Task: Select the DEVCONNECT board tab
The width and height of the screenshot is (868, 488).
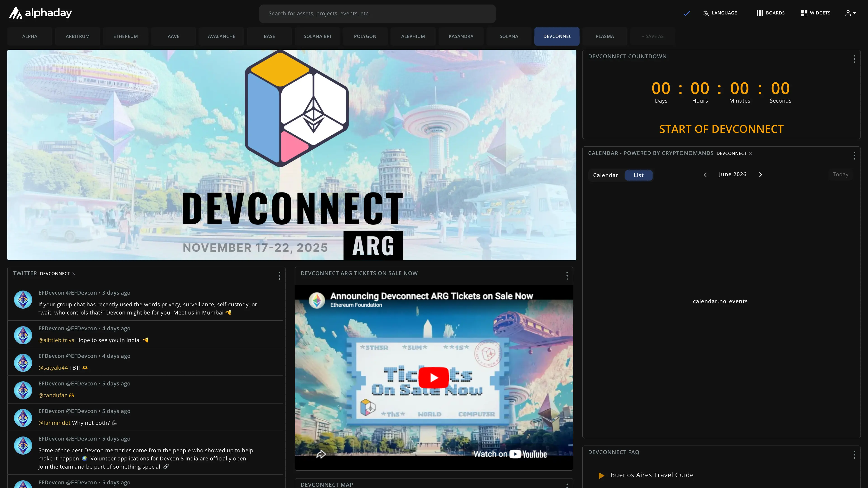Action: click(557, 36)
